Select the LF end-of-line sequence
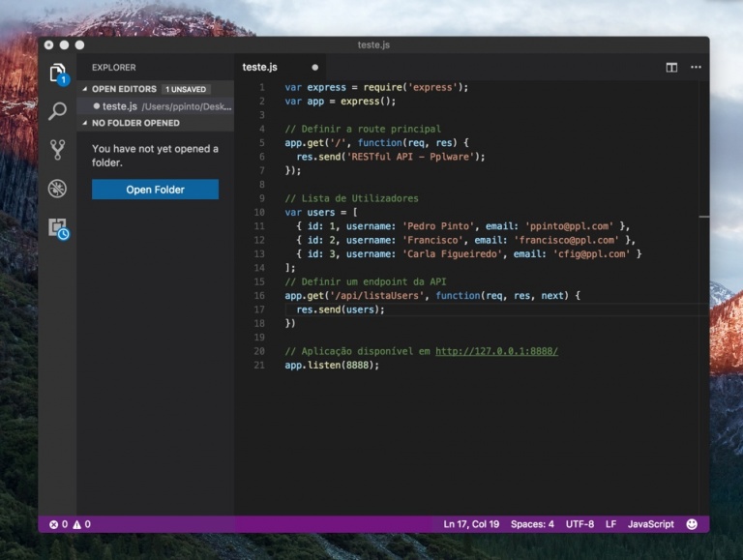This screenshot has width=743, height=560. (610, 524)
